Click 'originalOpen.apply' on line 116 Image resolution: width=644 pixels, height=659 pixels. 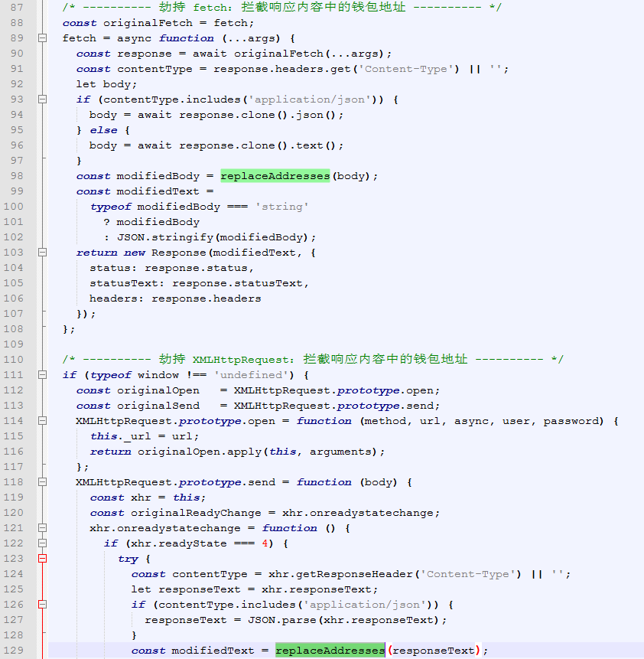point(199,452)
